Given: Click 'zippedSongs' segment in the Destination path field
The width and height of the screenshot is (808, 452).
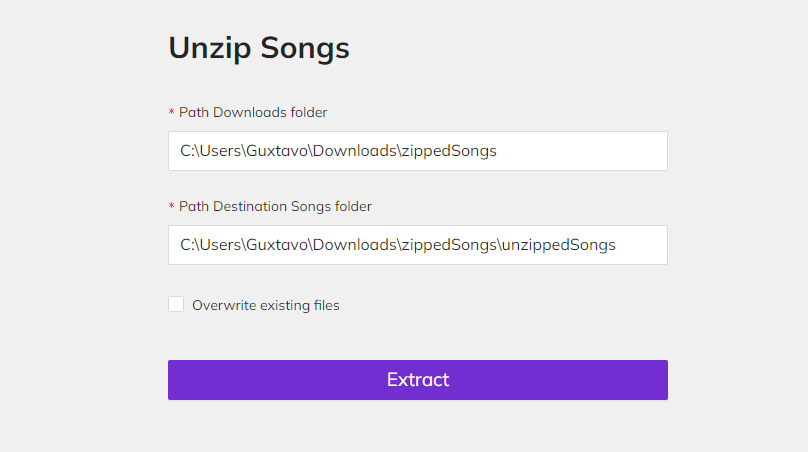Looking at the screenshot, I should (x=448, y=245).
